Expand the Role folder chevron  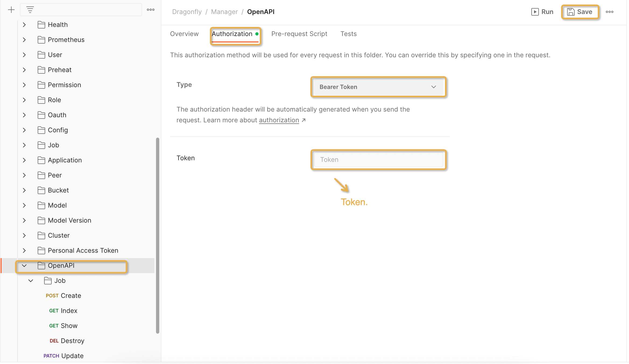(24, 100)
